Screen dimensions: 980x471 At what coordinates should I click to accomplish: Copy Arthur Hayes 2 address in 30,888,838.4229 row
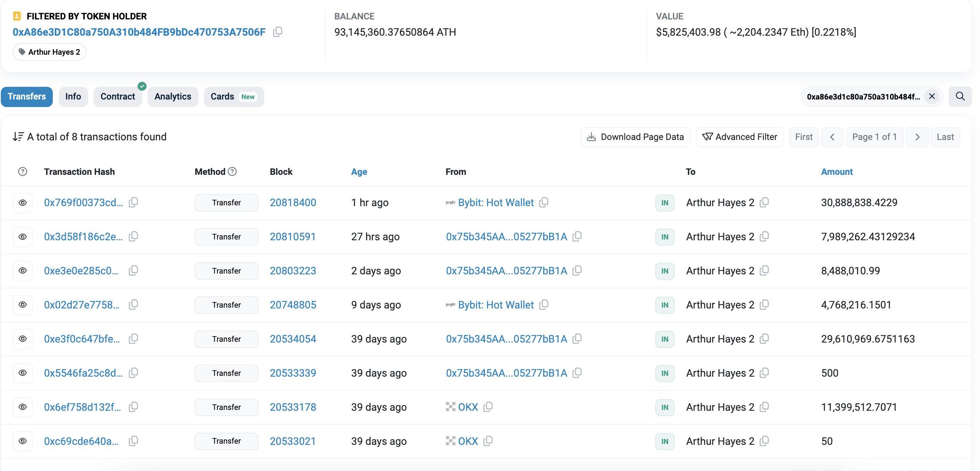(x=764, y=202)
